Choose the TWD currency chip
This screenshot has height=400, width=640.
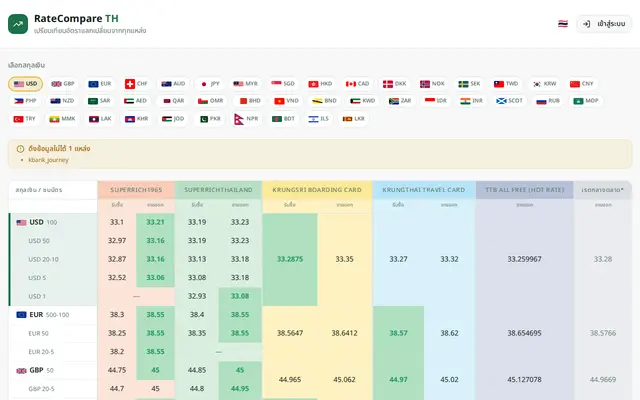click(506, 84)
